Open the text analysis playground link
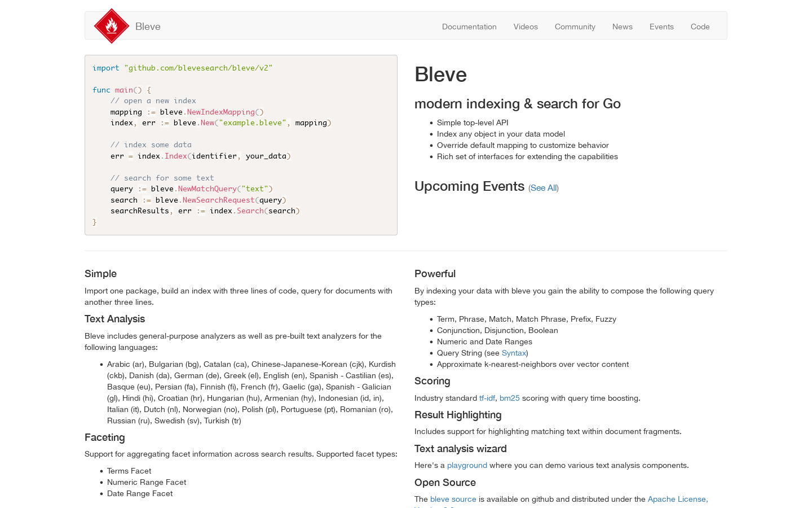The height and width of the screenshot is (508, 812). coord(467,465)
